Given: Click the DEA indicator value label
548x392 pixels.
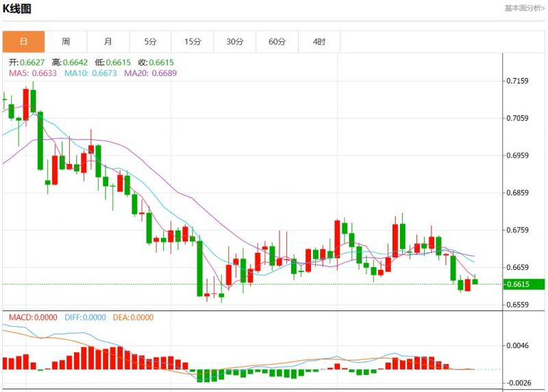Looking at the screenshot, I should 134,317.
